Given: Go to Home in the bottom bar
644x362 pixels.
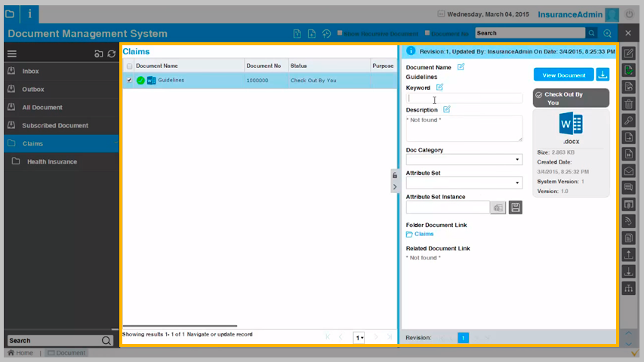Looking at the screenshot, I should (20, 352).
